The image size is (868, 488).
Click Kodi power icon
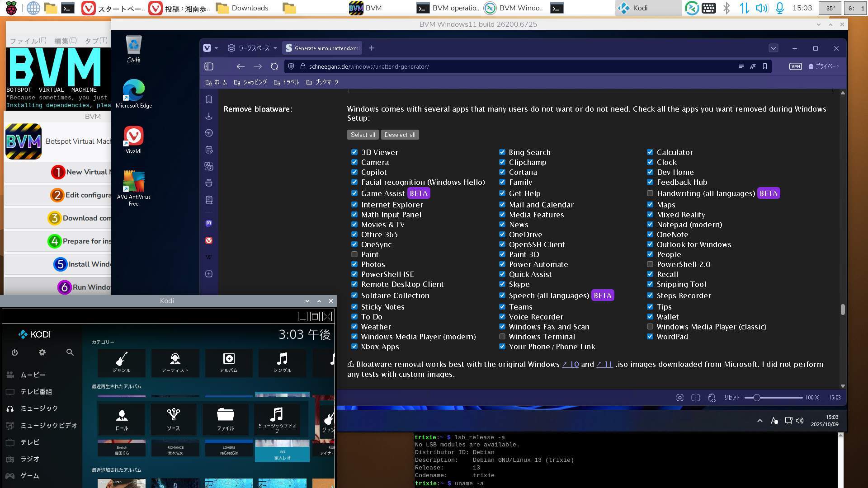(14, 352)
